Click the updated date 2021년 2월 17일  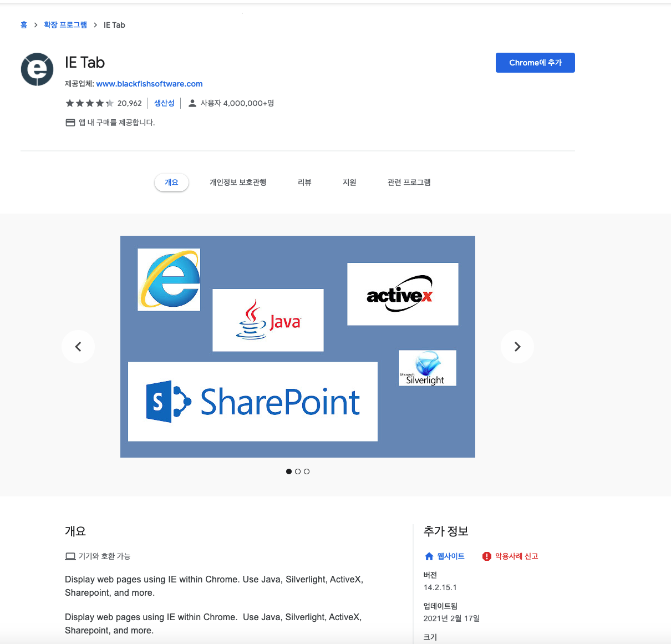click(x=451, y=618)
